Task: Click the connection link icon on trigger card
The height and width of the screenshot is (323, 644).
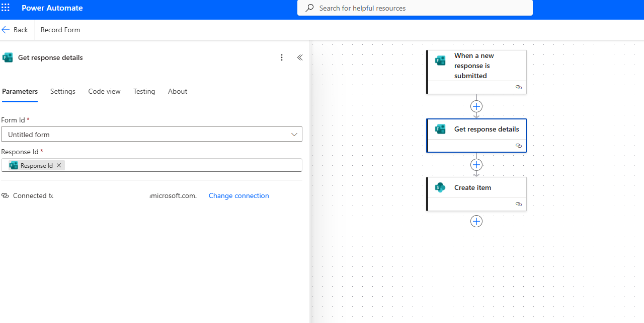Action: tap(519, 87)
